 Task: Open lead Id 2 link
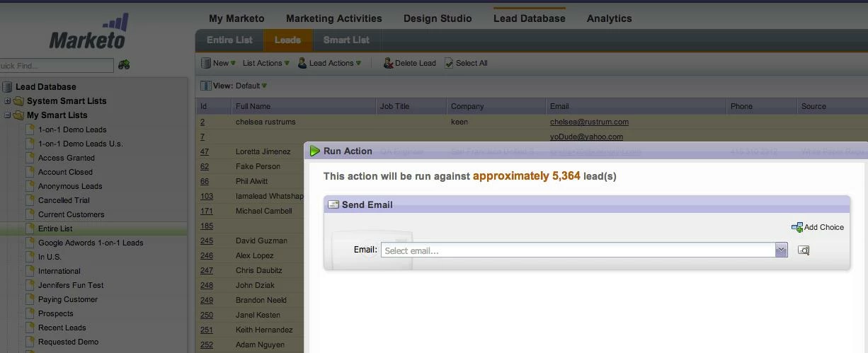pyautogui.click(x=202, y=122)
